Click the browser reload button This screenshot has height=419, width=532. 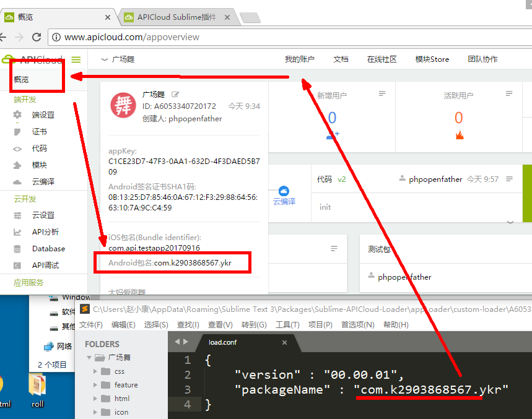point(37,37)
